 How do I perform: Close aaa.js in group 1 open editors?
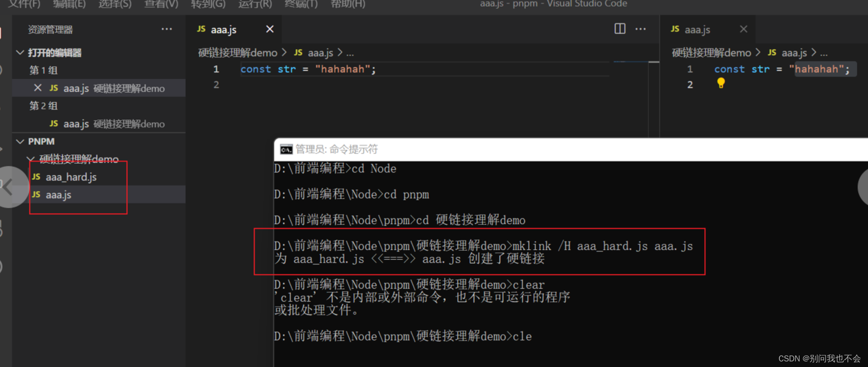pyautogui.click(x=38, y=88)
